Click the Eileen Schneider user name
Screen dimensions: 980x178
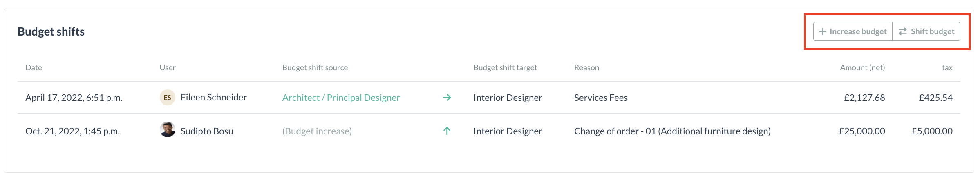click(214, 97)
